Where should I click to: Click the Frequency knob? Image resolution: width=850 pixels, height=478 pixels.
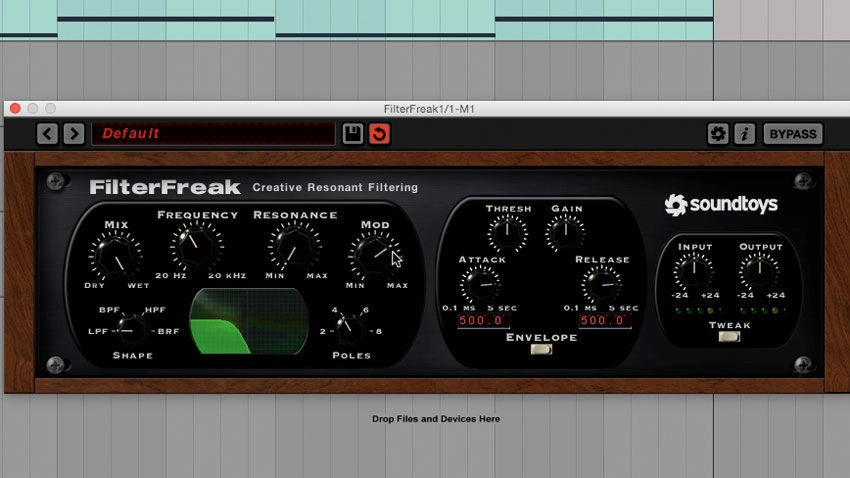pos(196,247)
